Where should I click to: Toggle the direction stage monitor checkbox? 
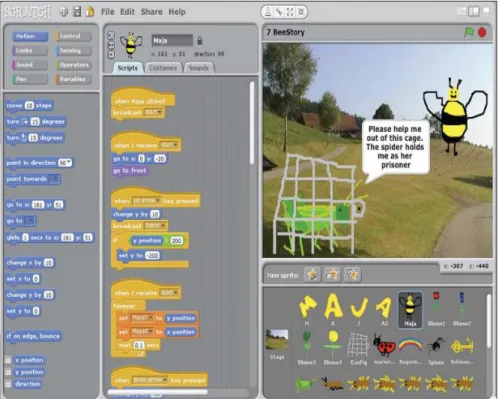(8, 384)
